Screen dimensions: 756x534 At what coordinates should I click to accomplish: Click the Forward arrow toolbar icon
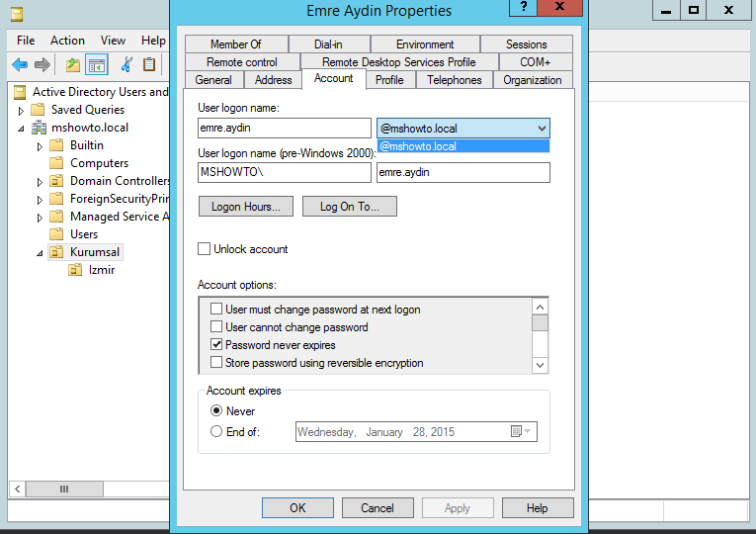point(42,65)
